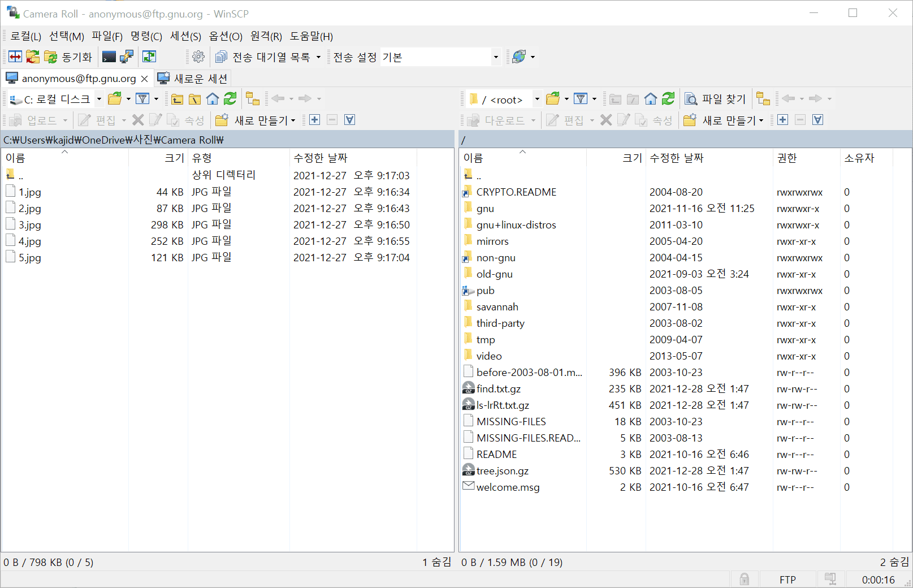Viewport: 913px width, 588px height.
Task: Open the 선택(M) menu
Action: point(67,36)
